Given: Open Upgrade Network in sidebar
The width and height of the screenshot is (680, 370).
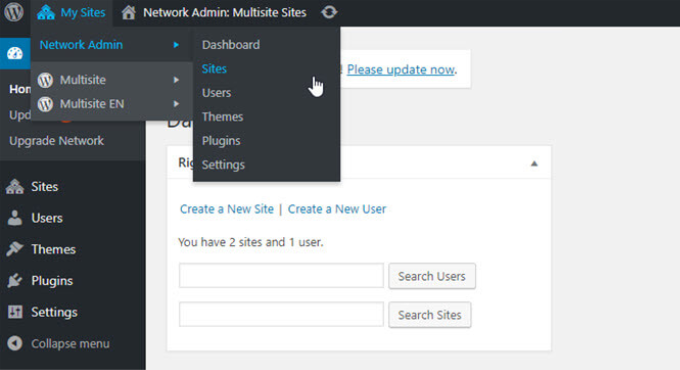Looking at the screenshot, I should (56, 141).
